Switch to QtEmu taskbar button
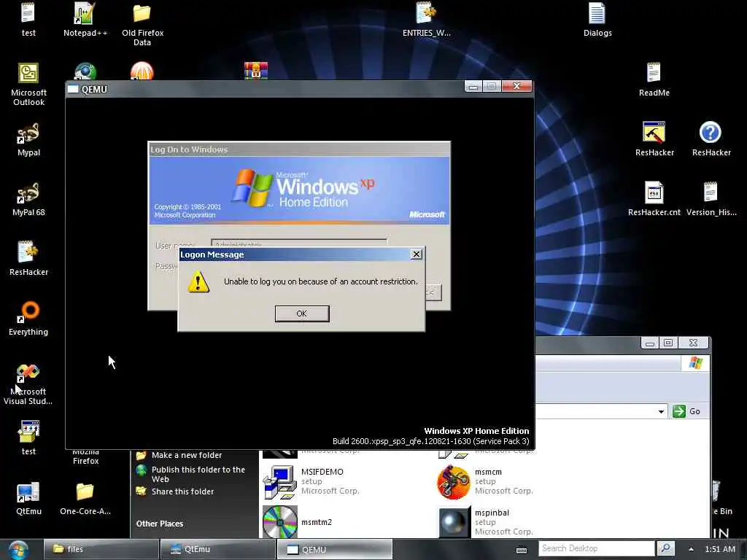This screenshot has width=747, height=560. coord(217,549)
